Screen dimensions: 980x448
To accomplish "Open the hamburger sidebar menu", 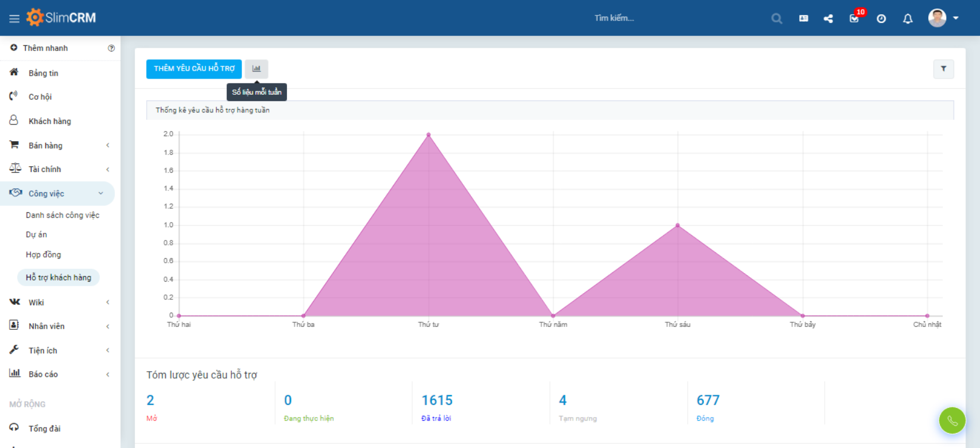I will pos(14,18).
